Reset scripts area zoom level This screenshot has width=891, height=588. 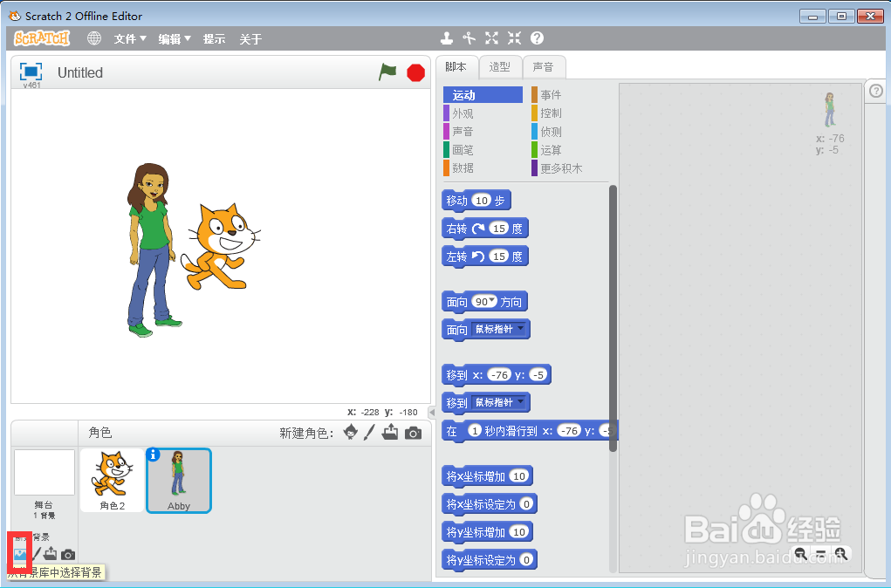[x=820, y=553]
